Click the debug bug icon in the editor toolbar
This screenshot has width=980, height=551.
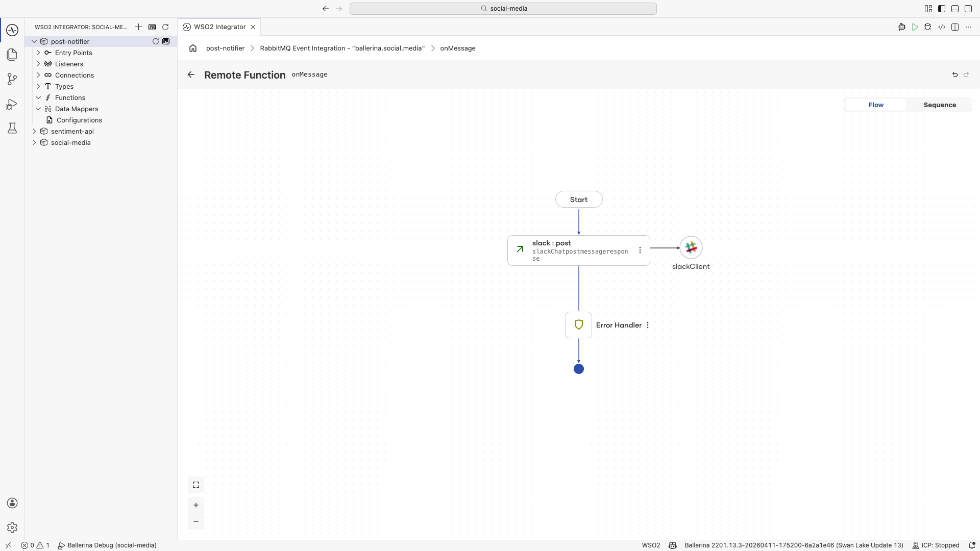(x=928, y=27)
